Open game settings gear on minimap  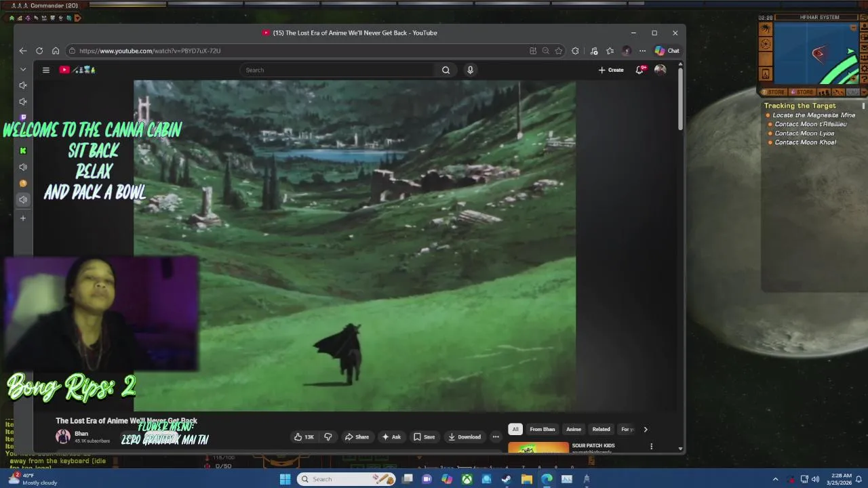pos(864,68)
